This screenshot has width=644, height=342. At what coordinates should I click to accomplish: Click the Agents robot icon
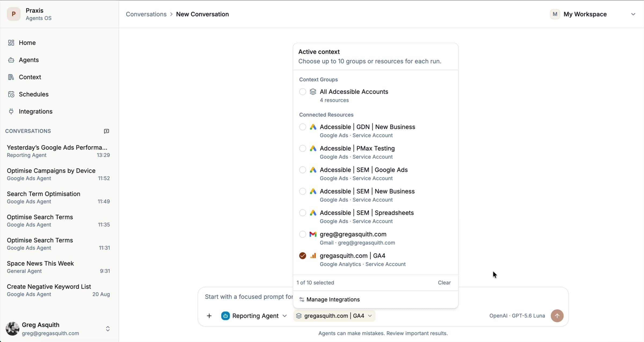pyautogui.click(x=11, y=60)
